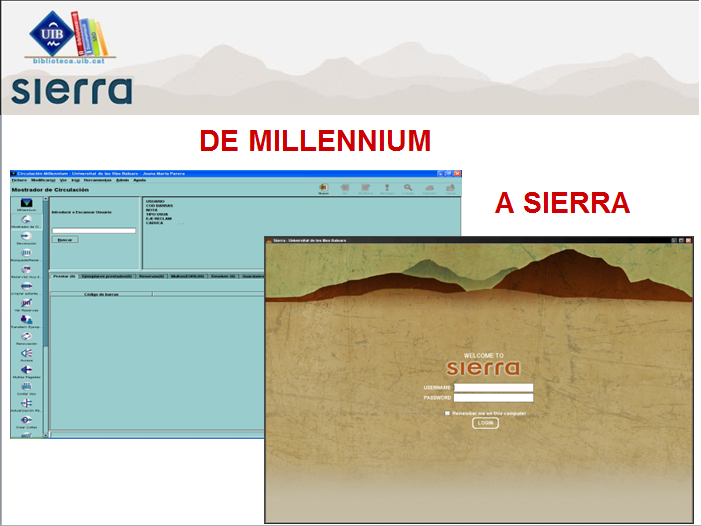Click the user barcode input field in Millennium
Viewport: 701px width, 526px height.
tap(94, 231)
